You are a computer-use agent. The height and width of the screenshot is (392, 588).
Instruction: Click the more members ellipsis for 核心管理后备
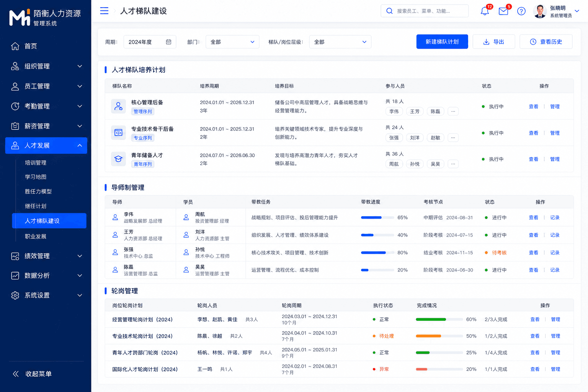click(x=453, y=111)
